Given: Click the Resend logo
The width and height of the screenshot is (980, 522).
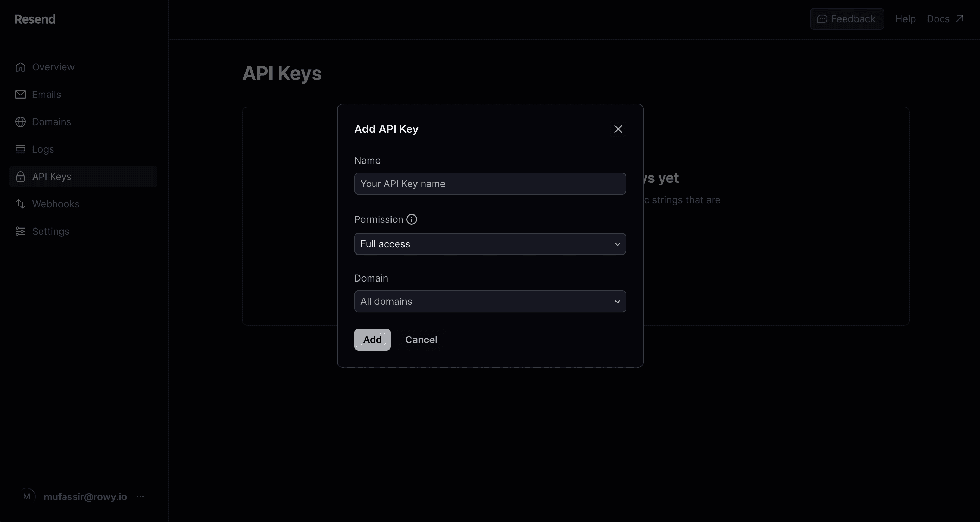Looking at the screenshot, I should pos(35,18).
